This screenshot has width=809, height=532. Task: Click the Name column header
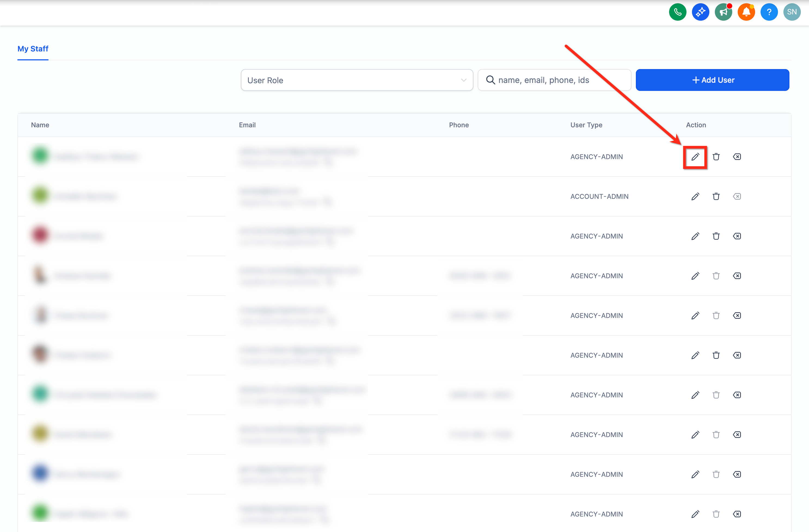[40, 125]
